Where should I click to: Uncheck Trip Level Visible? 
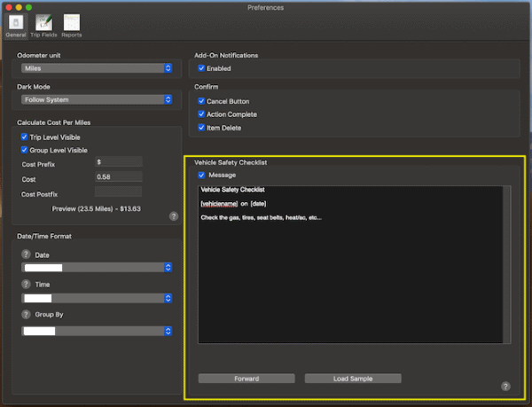click(x=25, y=137)
